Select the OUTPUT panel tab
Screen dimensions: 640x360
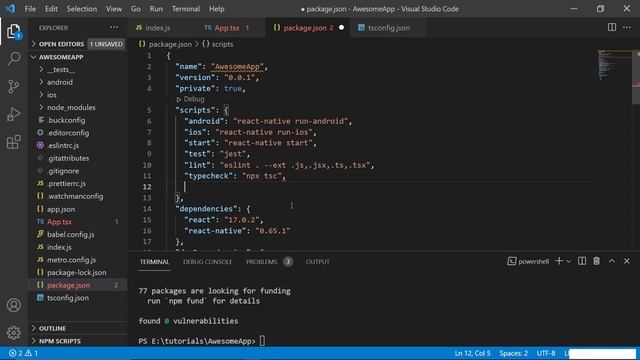point(318,262)
